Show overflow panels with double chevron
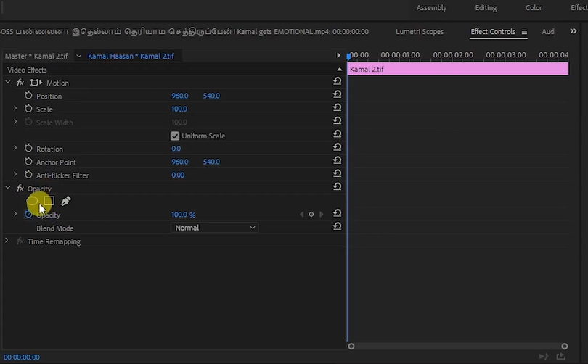Viewport: 588px width, 364px height. (x=573, y=31)
